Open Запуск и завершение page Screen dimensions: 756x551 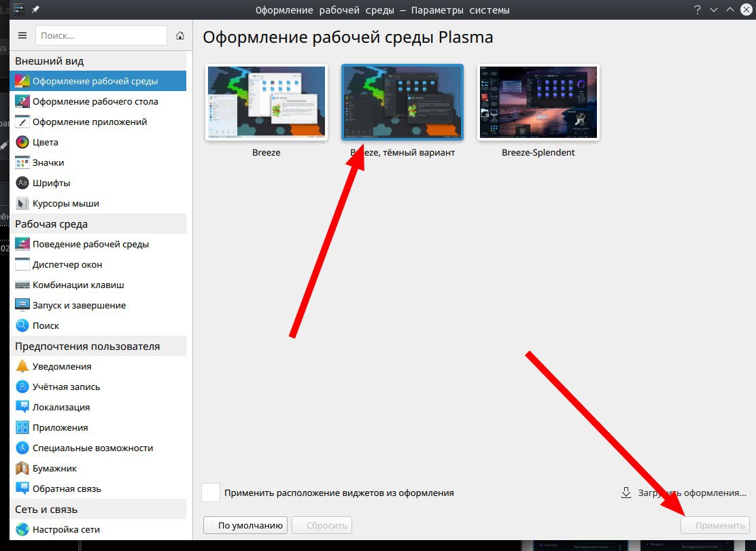pyautogui.click(x=98, y=305)
